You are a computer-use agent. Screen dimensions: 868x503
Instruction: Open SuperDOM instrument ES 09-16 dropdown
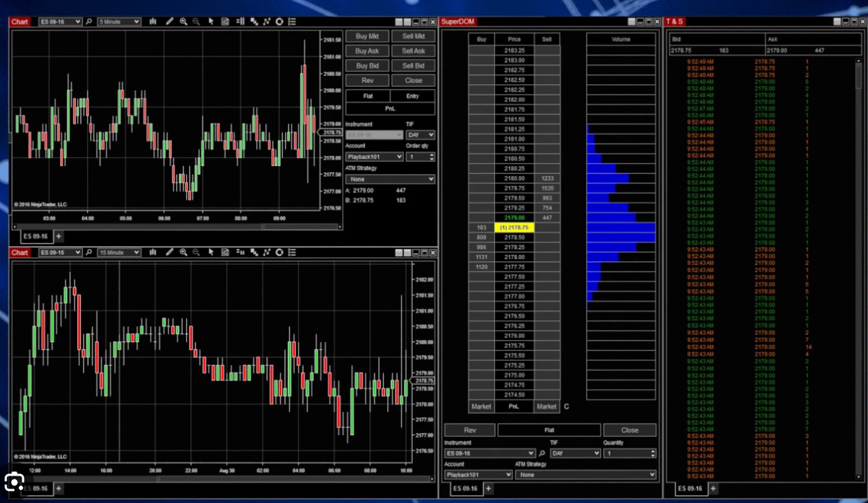pos(490,453)
